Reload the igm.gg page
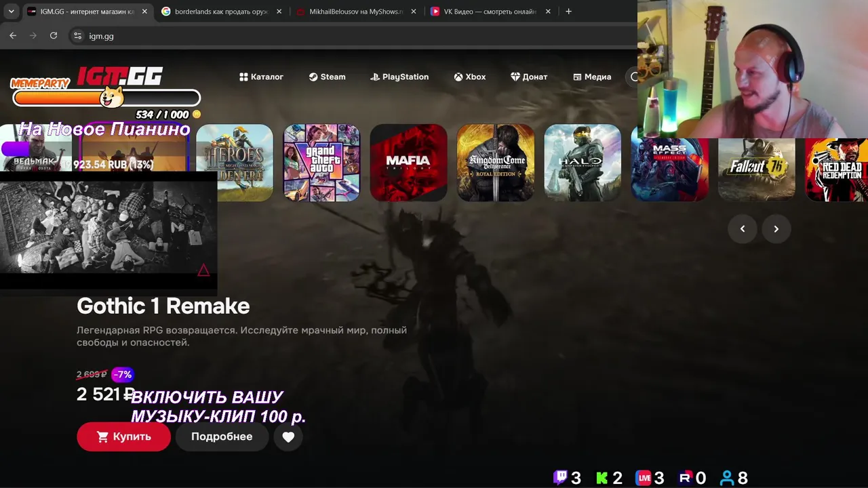868x488 pixels. pos(54,36)
